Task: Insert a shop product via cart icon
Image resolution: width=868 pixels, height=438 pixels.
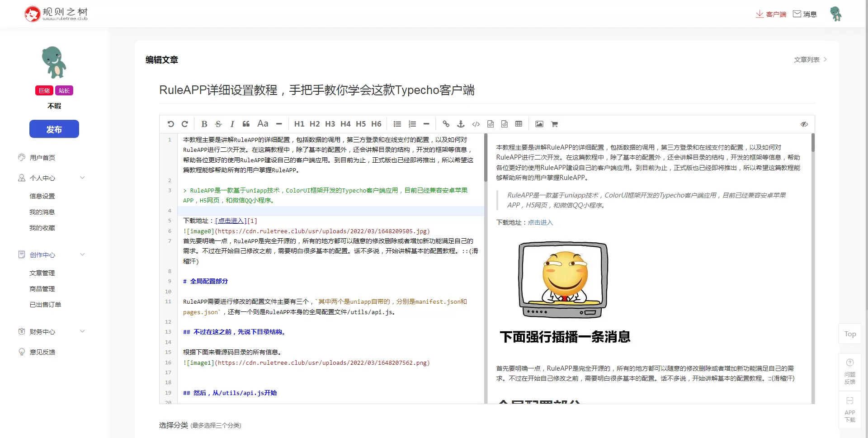Action: (x=555, y=124)
